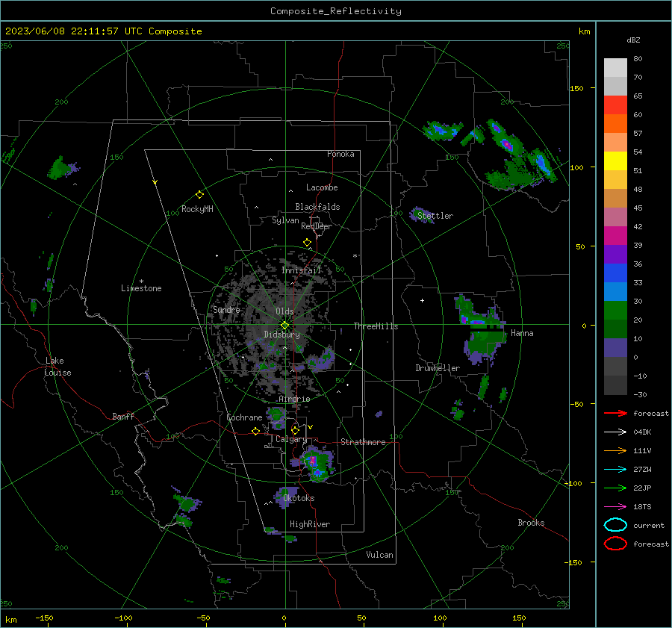Click the Strathmore city label
The height and width of the screenshot is (628, 672).
[363, 442]
